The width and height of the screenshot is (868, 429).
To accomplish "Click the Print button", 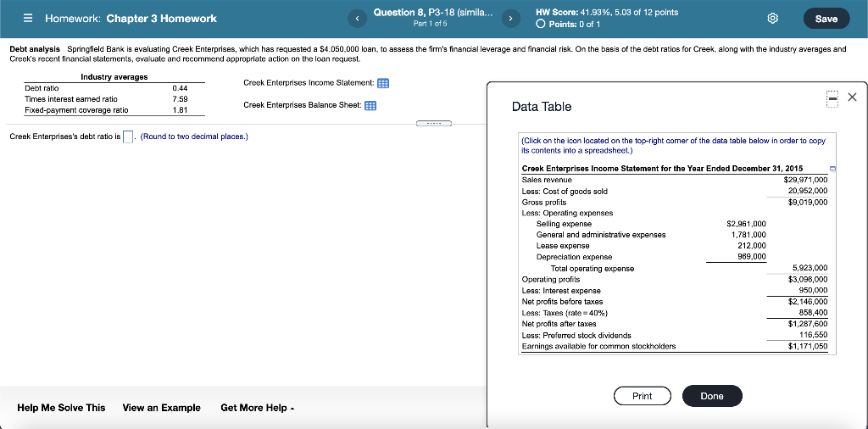I will pos(643,396).
